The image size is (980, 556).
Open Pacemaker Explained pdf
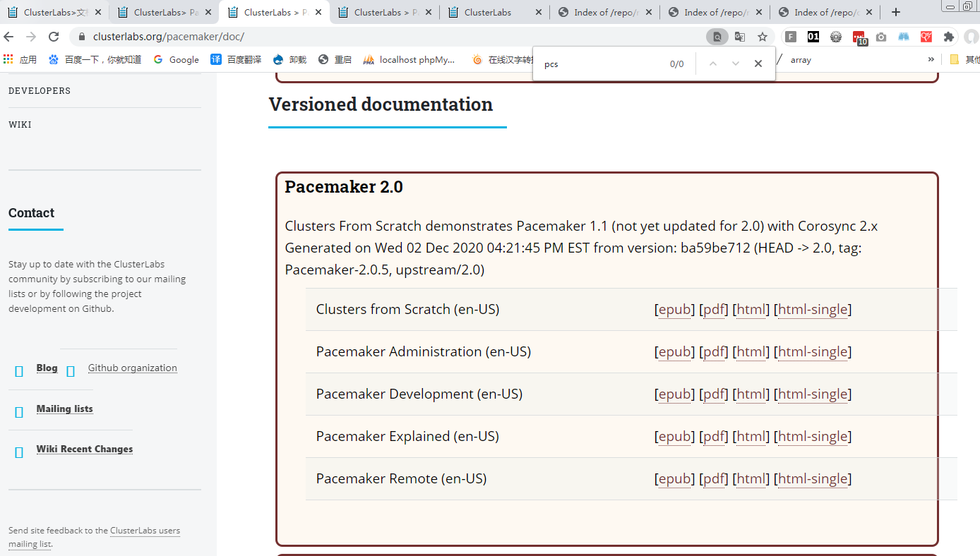[x=714, y=436]
